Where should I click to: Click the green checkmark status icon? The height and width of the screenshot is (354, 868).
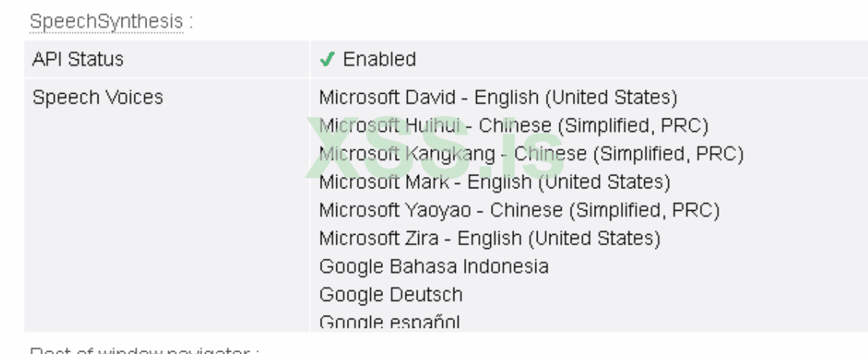(326, 58)
